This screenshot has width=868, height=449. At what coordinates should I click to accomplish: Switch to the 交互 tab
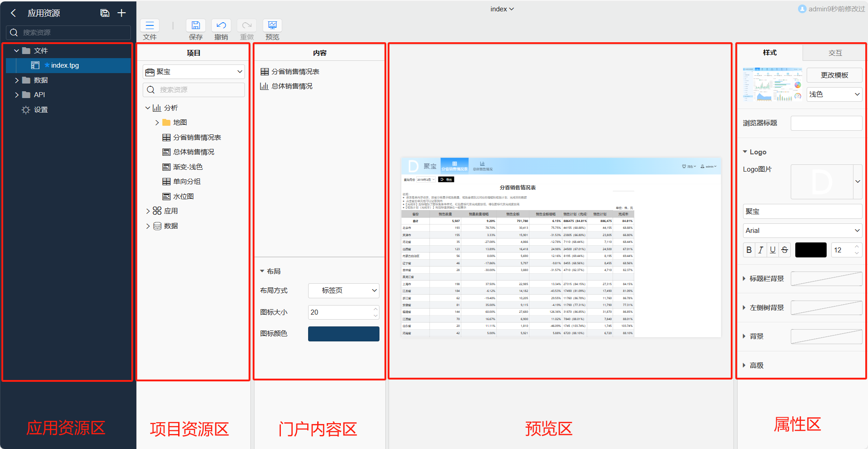click(835, 53)
